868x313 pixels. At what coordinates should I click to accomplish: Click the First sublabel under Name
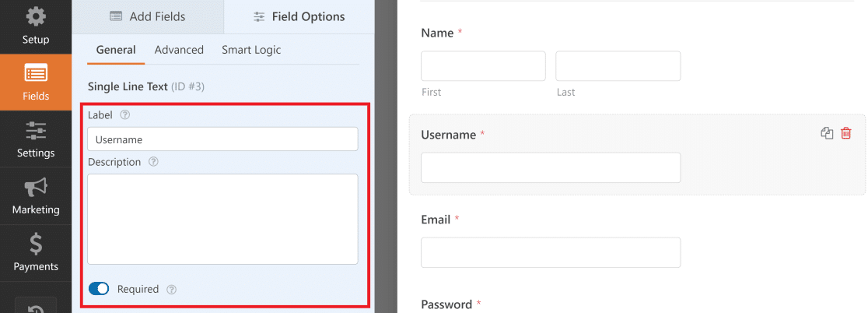pos(431,92)
